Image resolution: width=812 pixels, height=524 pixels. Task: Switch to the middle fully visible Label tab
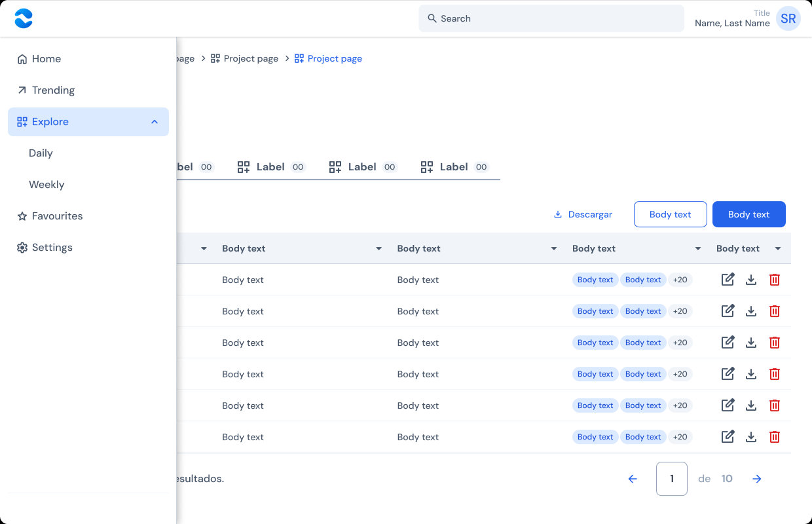[363, 167]
